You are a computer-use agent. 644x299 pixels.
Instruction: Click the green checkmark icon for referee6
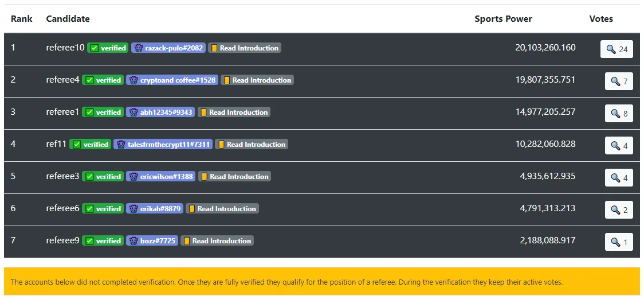coord(89,208)
